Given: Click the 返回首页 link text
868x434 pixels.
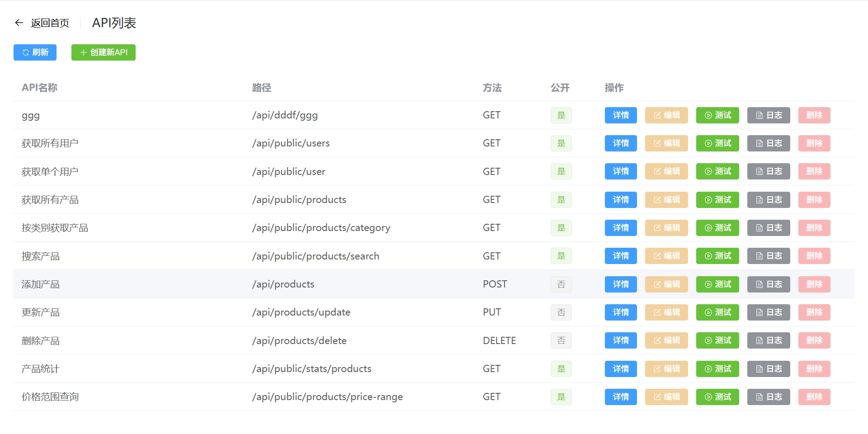Looking at the screenshot, I should coord(50,23).
